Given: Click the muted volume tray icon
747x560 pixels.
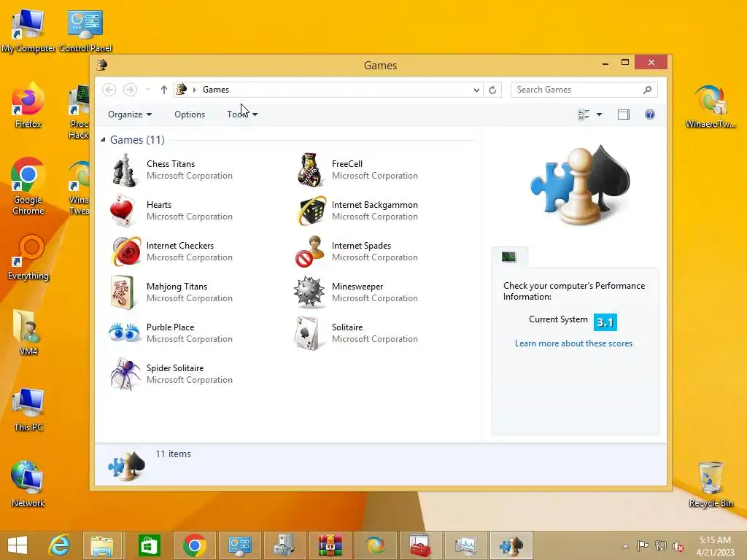Looking at the screenshot, I should pyautogui.click(x=678, y=546).
